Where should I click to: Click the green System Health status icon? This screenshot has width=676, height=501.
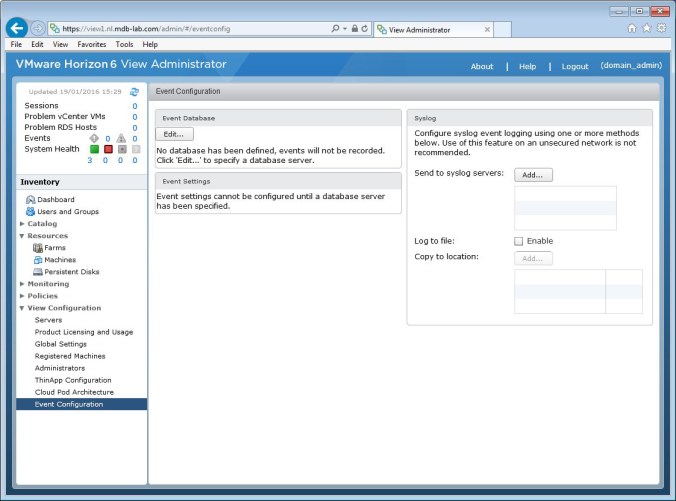click(x=94, y=149)
